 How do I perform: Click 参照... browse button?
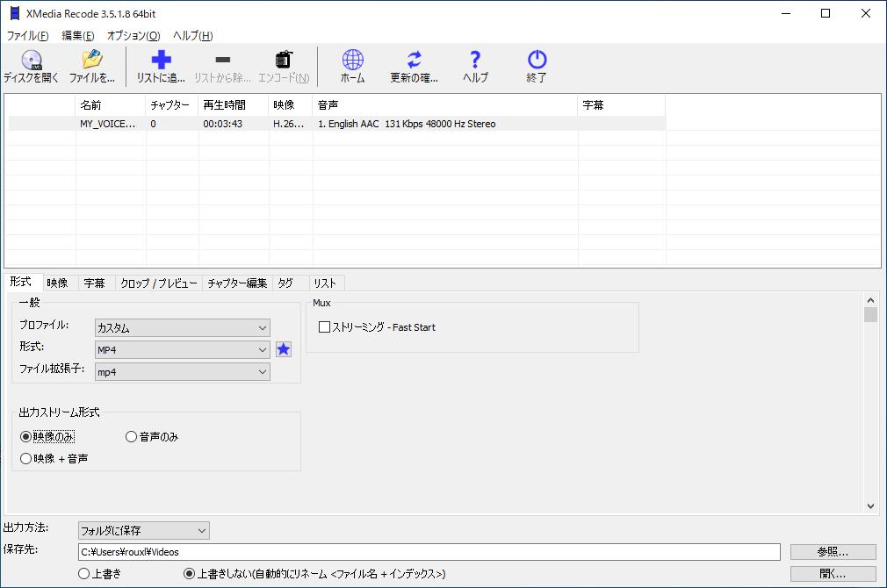point(833,552)
